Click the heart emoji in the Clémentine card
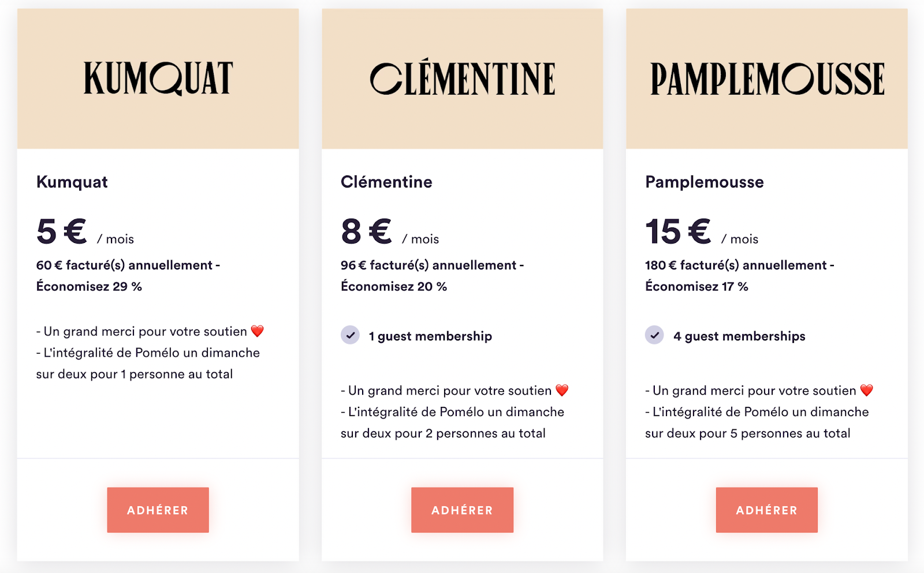This screenshot has width=924, height=573. coord(562,390)
